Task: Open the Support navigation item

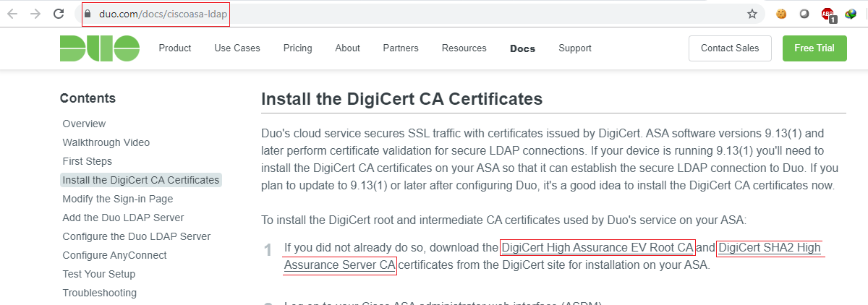Action: pos(575,48)
